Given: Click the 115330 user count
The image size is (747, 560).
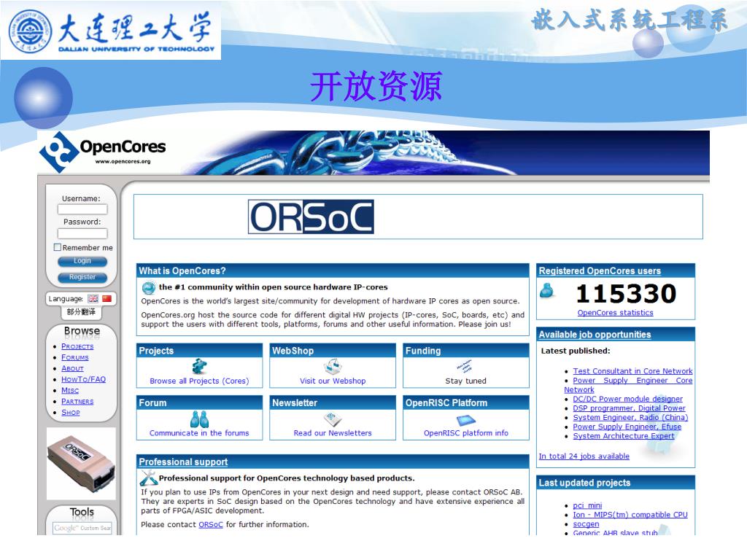Looking at the screenshot, I should click(626, 293).
